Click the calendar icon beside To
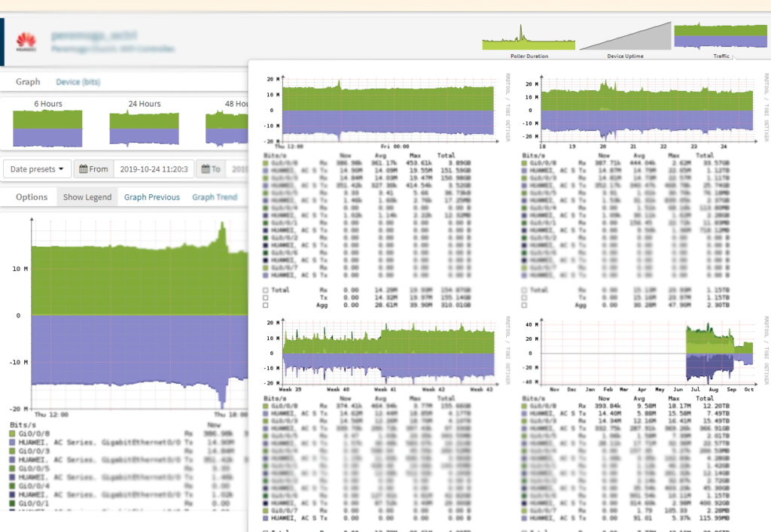This screenshot has height=532, width=771. [204, 169]
